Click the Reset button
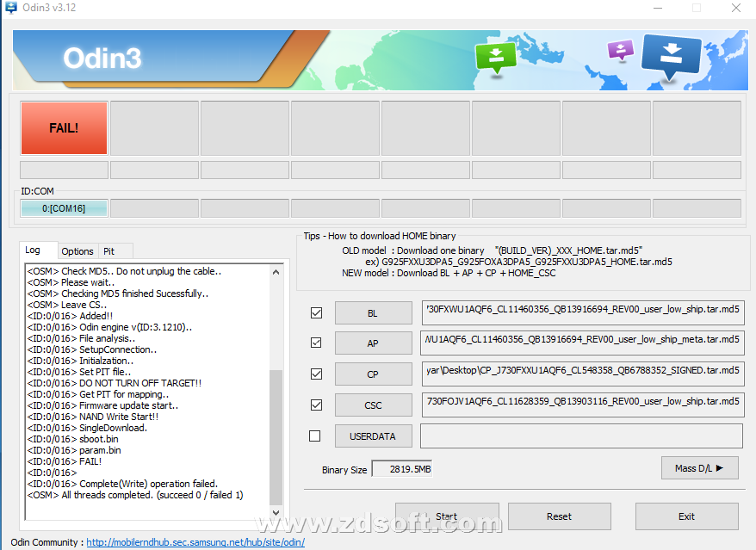Screen dimensions: 756x550 point(560,516)
